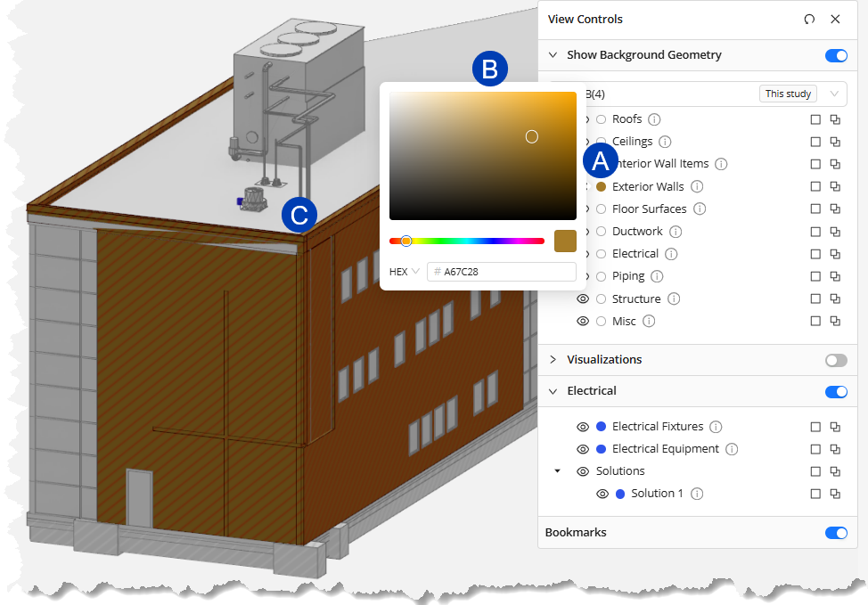This screenshot has height=605, width=868.
Task: Hide Solutions with its eye icon
Action: coord(582,471)
